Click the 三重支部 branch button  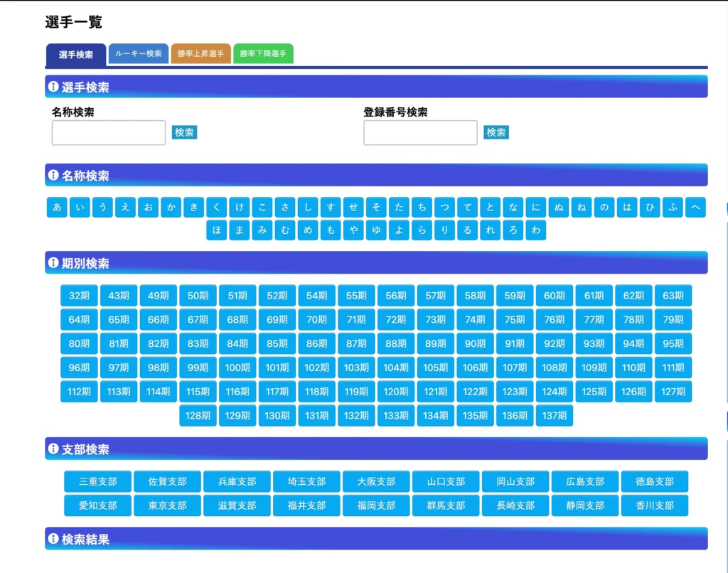tap(98, 481)
